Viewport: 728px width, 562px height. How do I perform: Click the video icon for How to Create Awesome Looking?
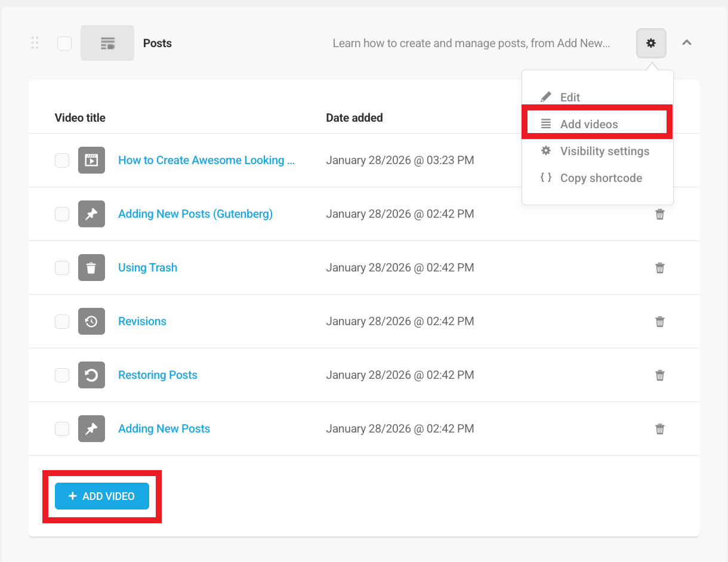coord(91,160)
